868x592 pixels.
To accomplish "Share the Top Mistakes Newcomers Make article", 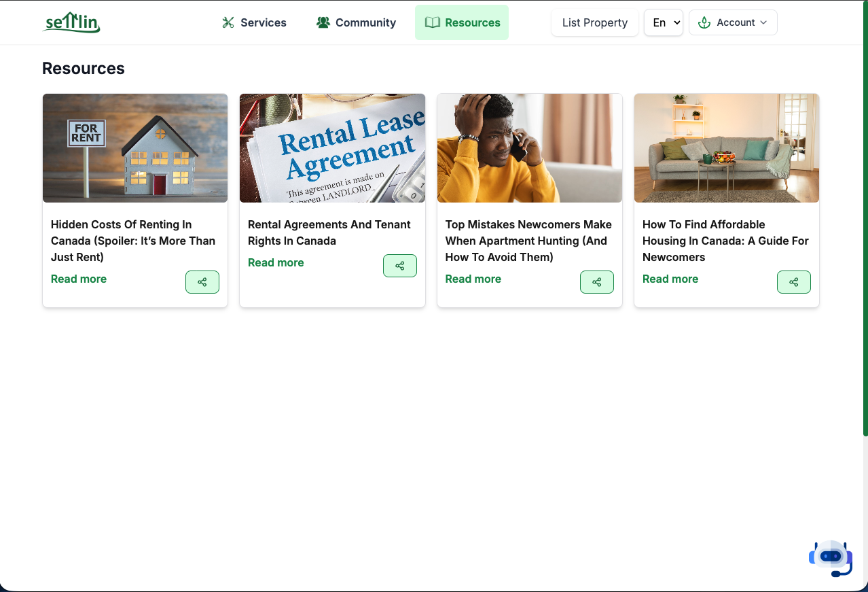I will (x=597, y=282).
